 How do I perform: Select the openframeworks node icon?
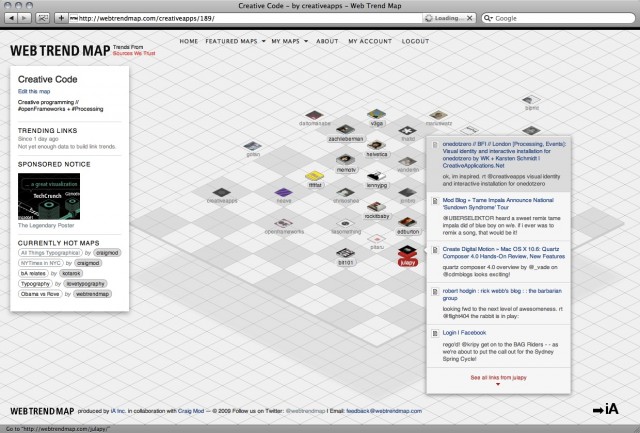(x=284, y=223)
